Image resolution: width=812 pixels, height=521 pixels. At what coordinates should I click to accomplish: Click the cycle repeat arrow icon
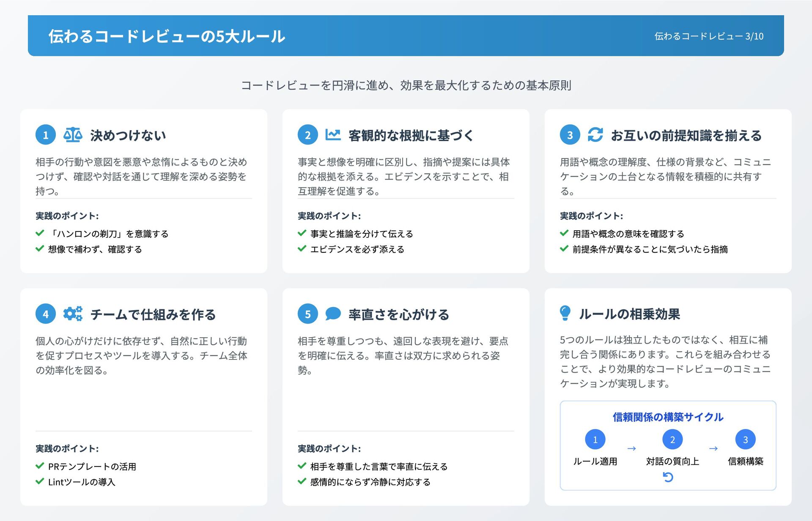(668, 477)
